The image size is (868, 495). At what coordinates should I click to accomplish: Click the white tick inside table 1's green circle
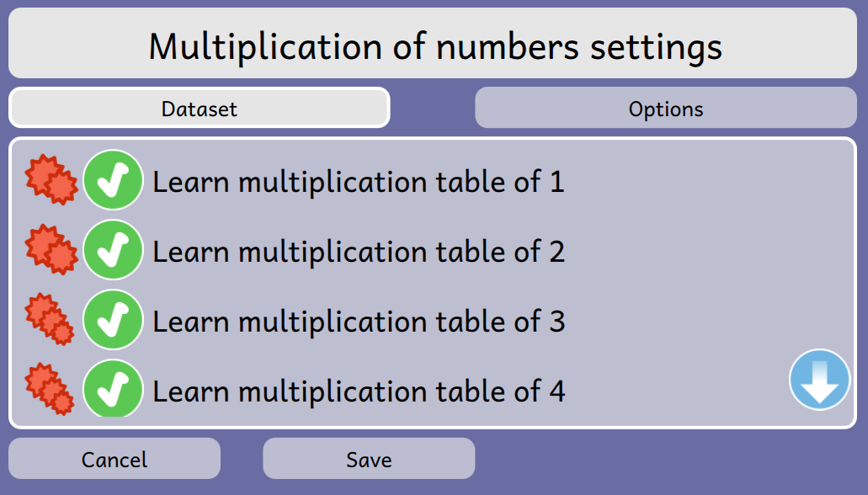point(113,181)
